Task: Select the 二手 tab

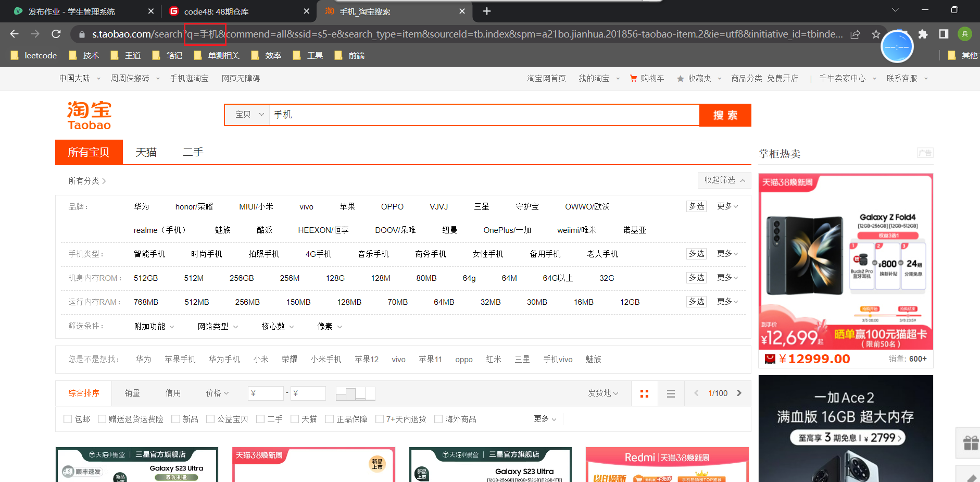Action: [193, 152]
